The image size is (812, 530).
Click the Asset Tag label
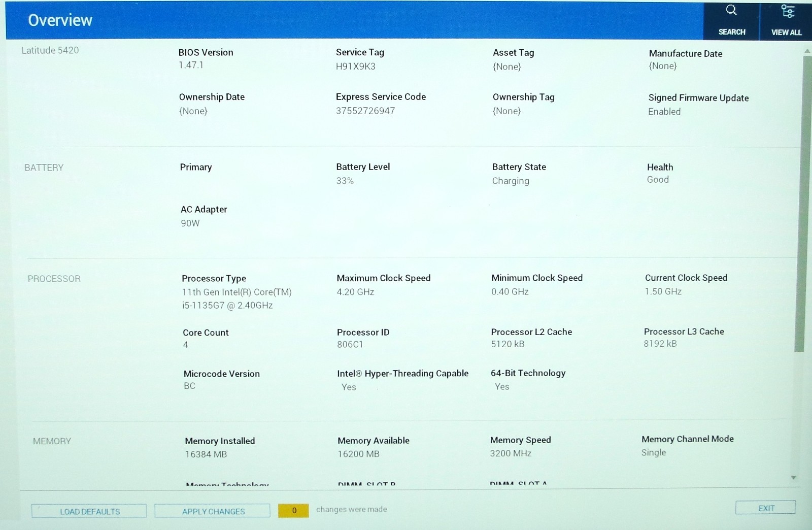pyautogui.click(x=513, y=53)
